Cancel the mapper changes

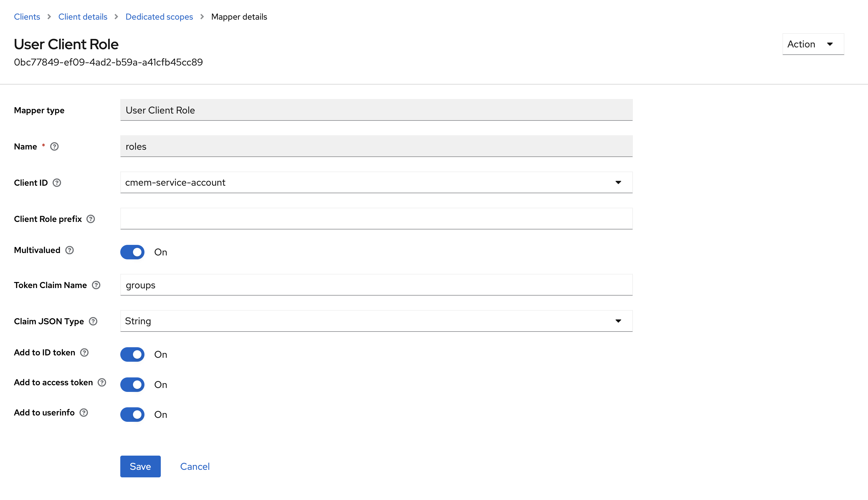(x=195, y=466)
